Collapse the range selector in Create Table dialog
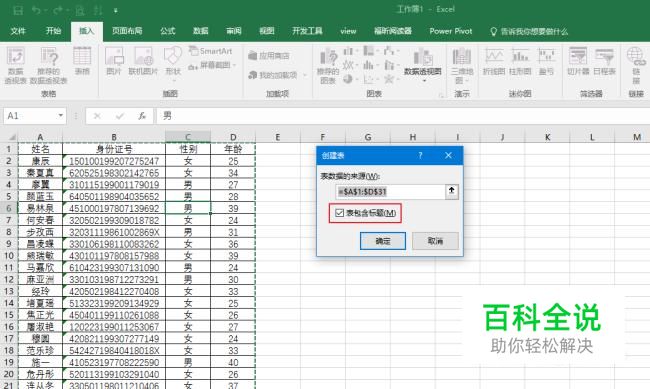 tap(452, 191)
